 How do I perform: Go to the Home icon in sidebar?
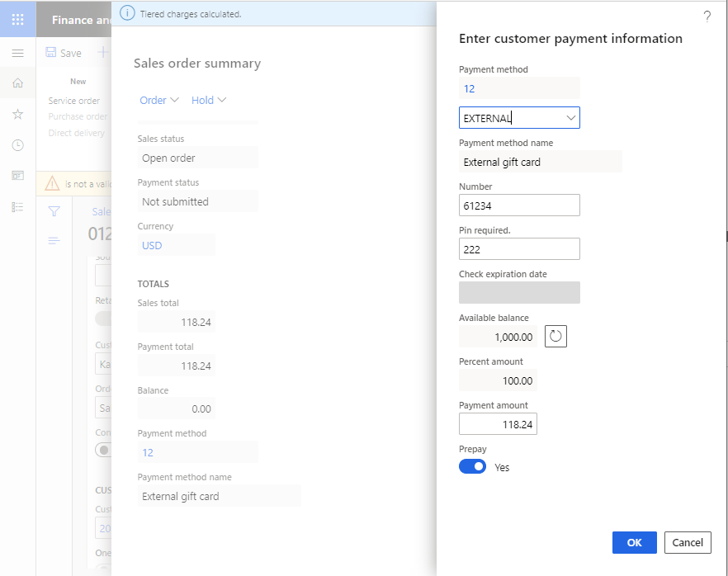click(x=18, y=83)
